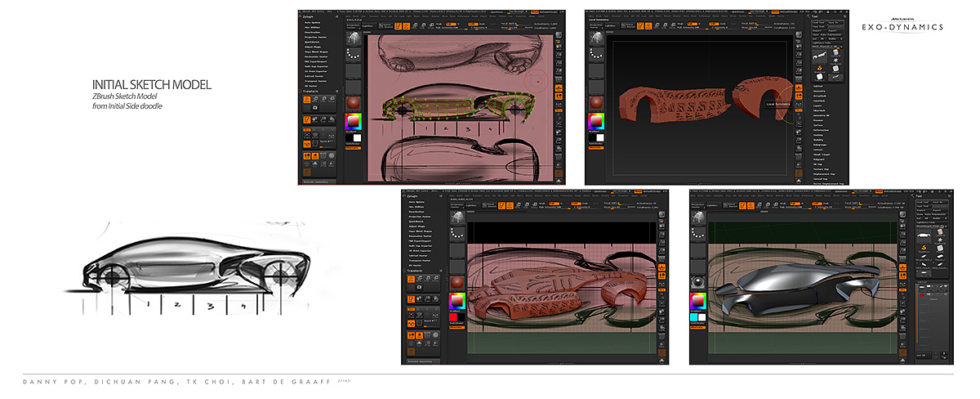Image resolution: width=980 pixels, height=399 pixels.
Task: Open Zplugin palette header in pink sketch-overlay screenshot
Action: pyautogui.click(x=308, y=17)
